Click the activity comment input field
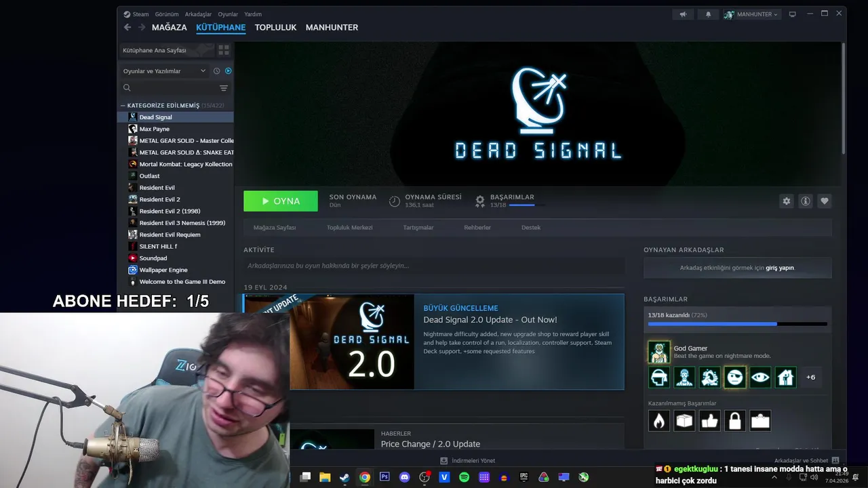This screenshot has height=488, width=868. (x=434, y=266)
